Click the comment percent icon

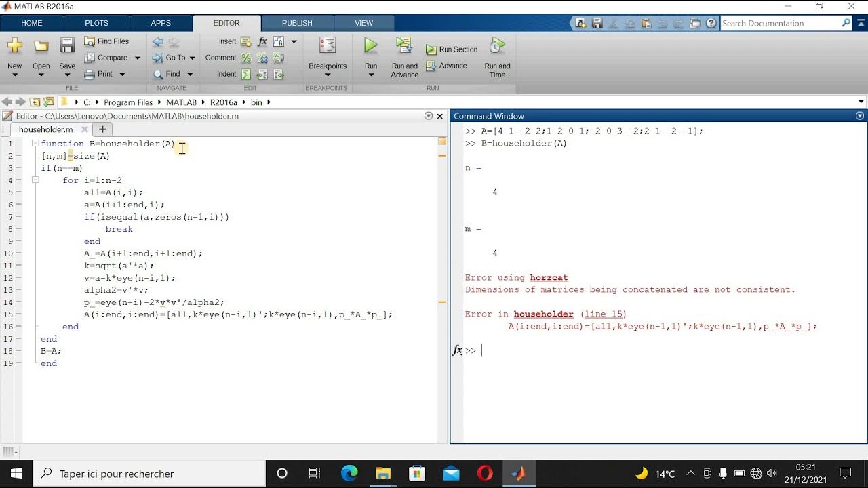tap(245, 58)
